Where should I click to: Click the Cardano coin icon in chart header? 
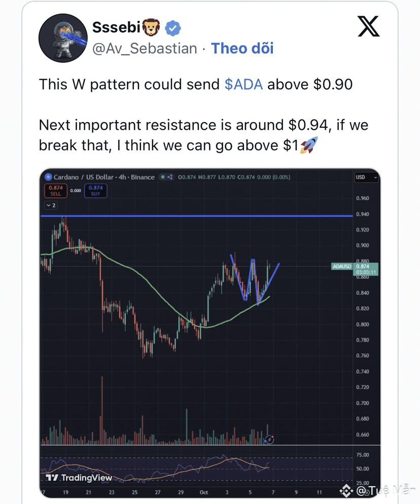tap(48, 177)
